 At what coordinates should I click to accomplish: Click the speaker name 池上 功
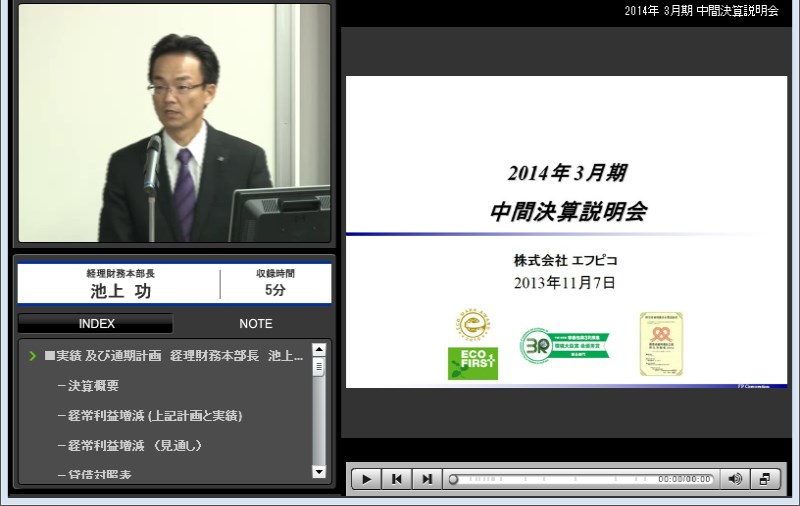[120, 291]
